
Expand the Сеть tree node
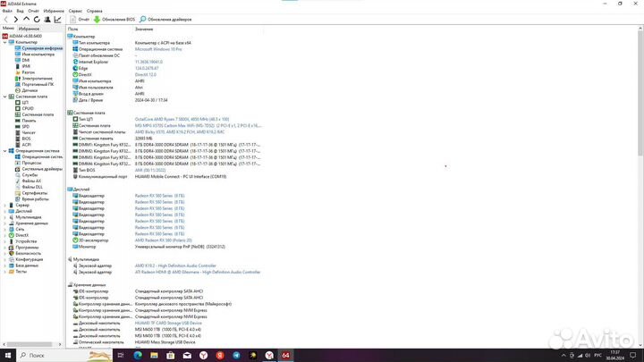5,230
